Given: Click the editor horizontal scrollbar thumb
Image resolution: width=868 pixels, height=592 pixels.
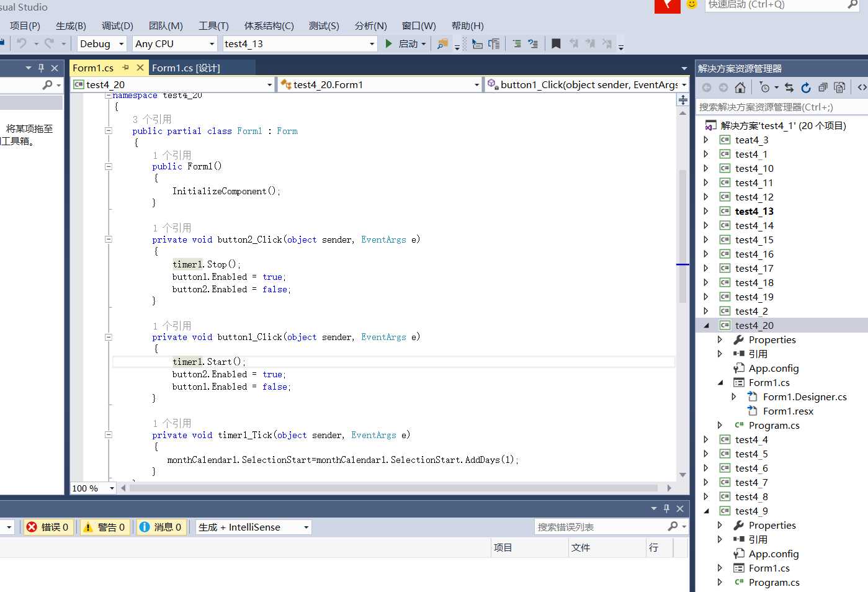Looking at the screenshot, I should [x=393, y=488].
